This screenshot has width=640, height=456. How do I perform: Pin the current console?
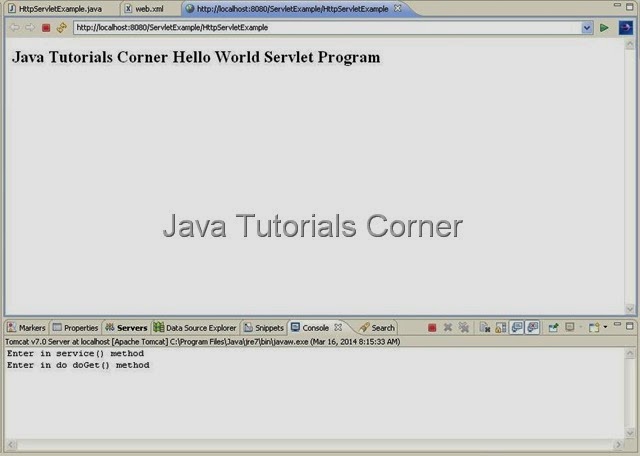tap(553, 327)
